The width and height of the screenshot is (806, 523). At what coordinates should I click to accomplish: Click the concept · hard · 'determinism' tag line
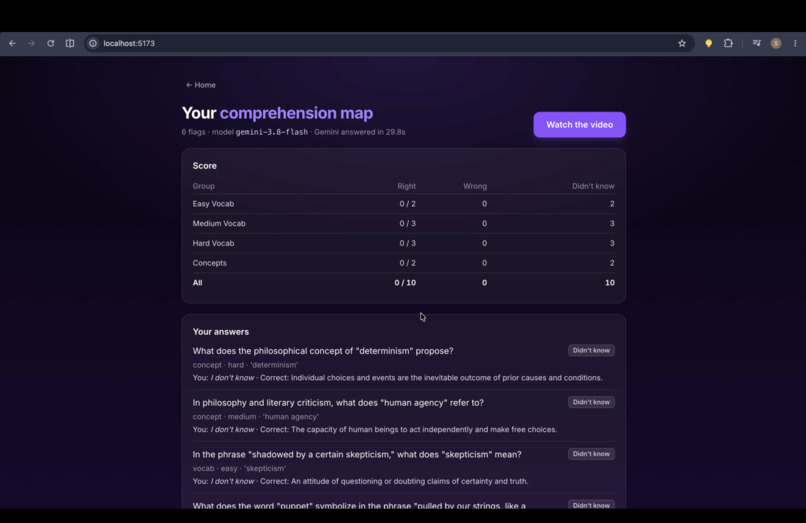coord(245,365)
